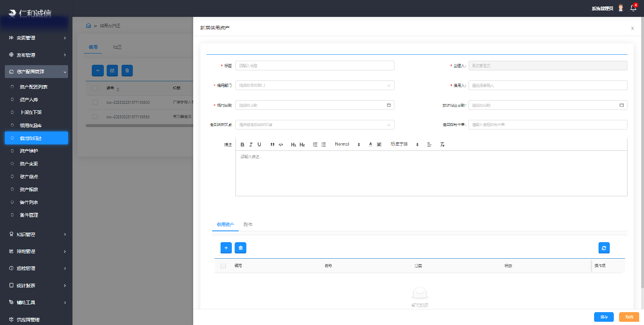
Task: Click the background list's horizontal scrollbar
Action: point(139,125)
